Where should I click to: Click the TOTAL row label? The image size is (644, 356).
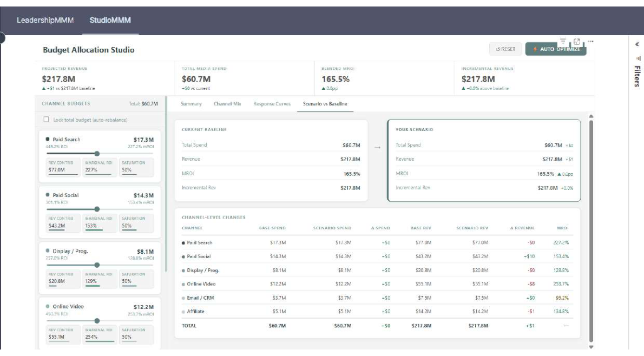[189, 326]
